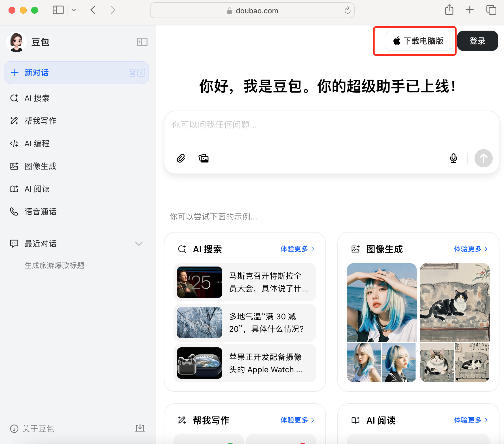Click the AI 阅读 card header icon
Screen dimensions: 504x444
(x=355, y=420)
